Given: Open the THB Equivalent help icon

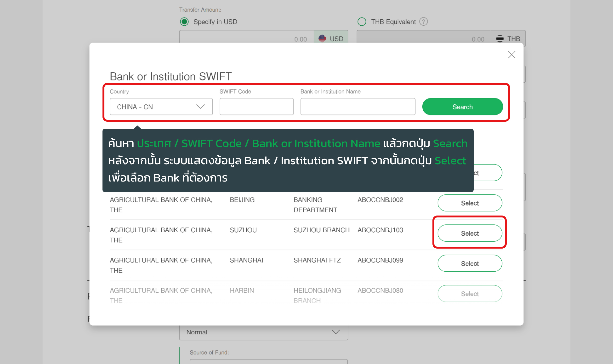Looking at the screenshot, I should 423,22.
